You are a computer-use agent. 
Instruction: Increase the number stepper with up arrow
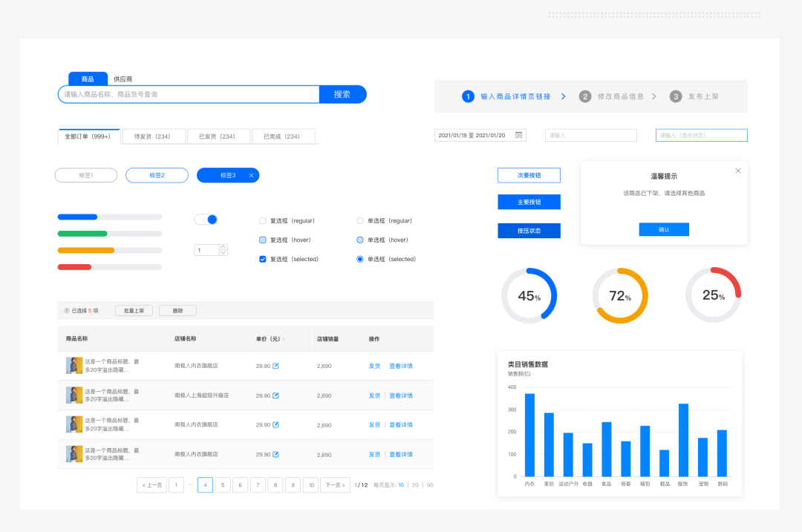[x=223, y=247]
